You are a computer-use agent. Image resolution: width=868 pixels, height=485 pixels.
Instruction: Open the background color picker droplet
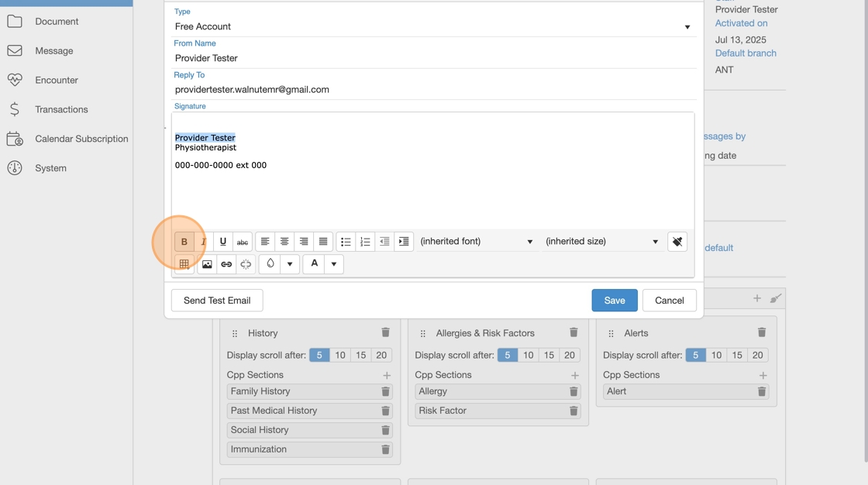270,264
